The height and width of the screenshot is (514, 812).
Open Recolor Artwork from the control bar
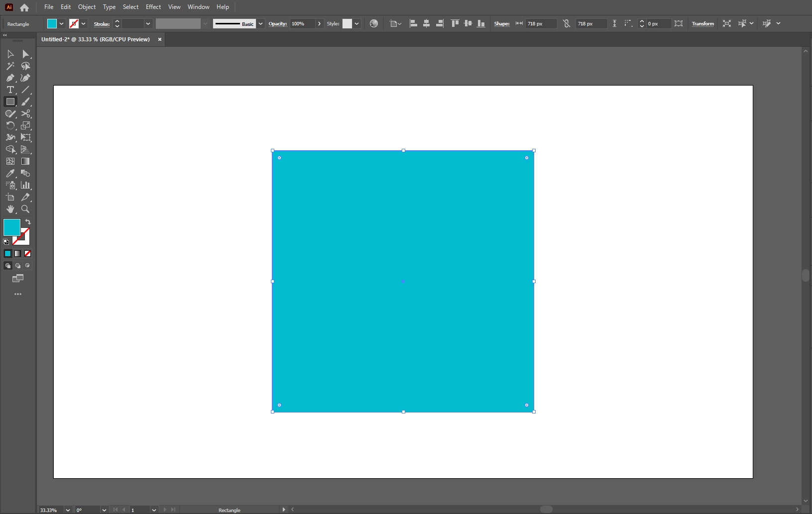(374, 23)
